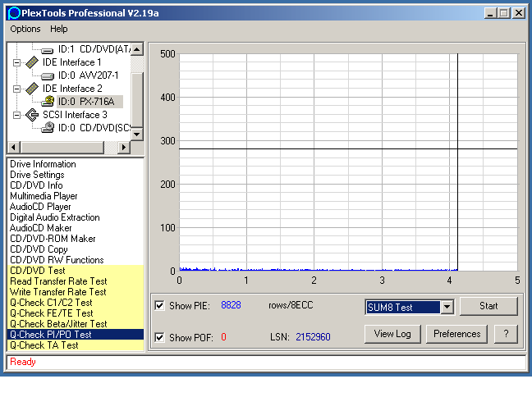Open the Preferences dialog button
The width and height of the screenshot is (532, 420).
[456, 334]
